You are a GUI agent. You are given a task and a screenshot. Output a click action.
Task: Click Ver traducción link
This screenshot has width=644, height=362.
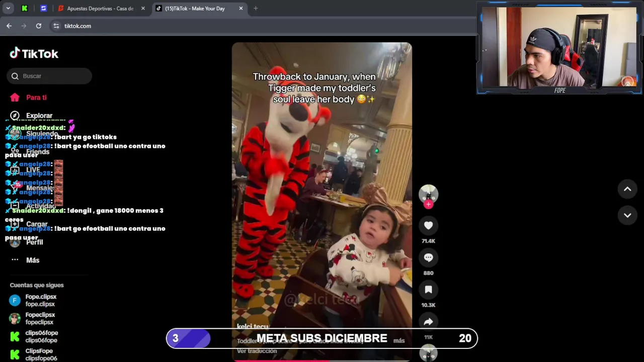tap(257, 351)
